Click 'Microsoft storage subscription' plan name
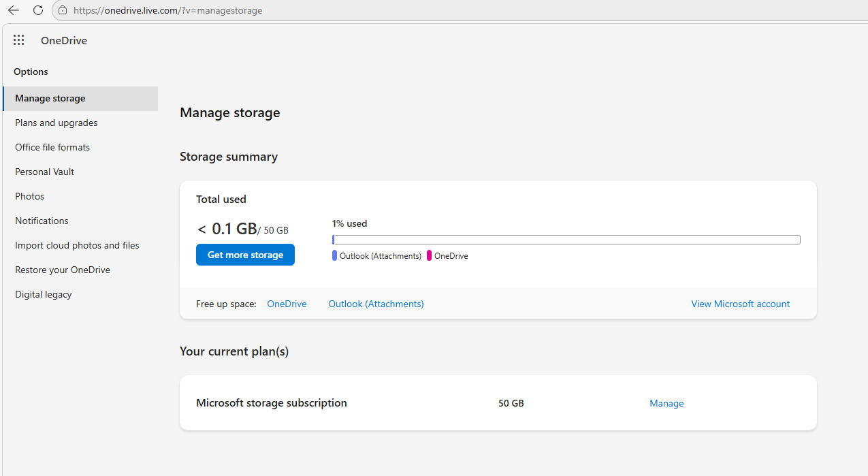 (x=272, y=402)
